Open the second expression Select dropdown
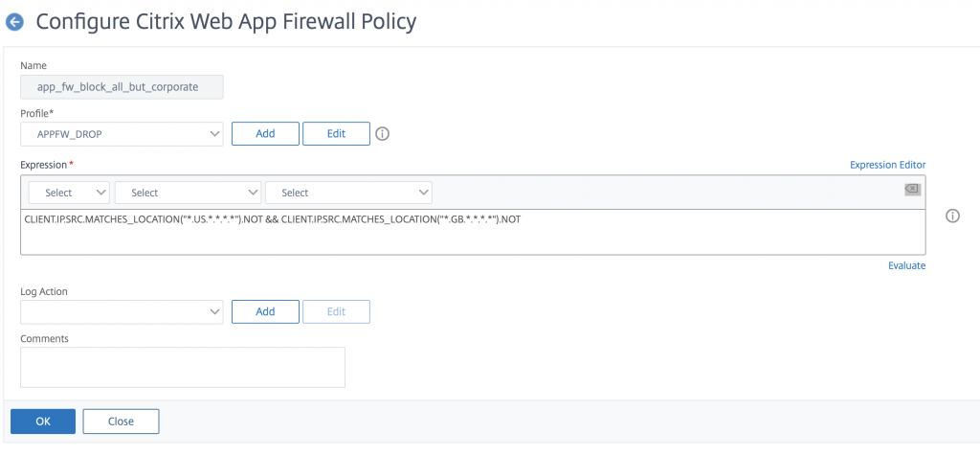 188,193
